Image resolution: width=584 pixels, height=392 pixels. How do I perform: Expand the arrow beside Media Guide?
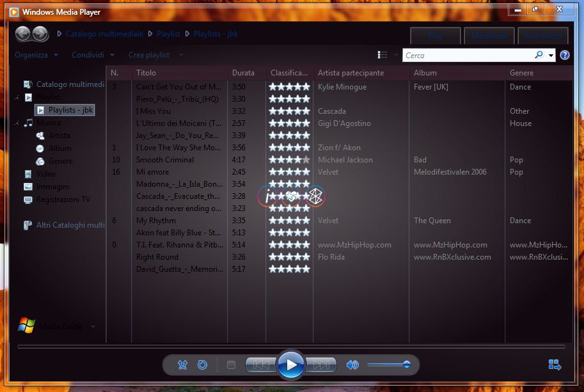[x=93, y=327]
